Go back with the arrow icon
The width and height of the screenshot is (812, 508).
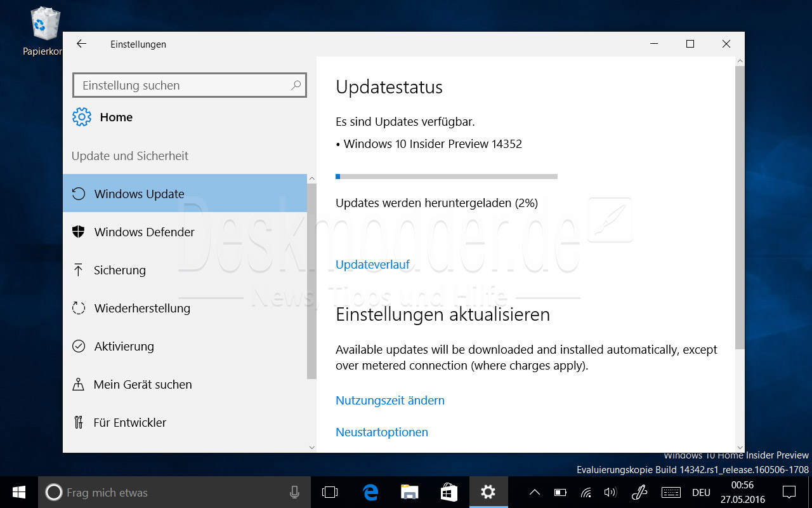[81, 44]
